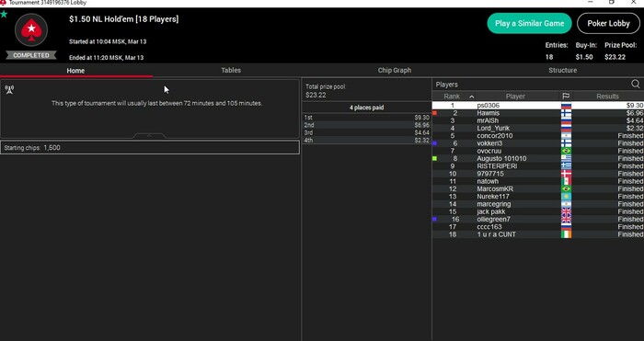Click the flag next to ovocruu

click(566, 151)
